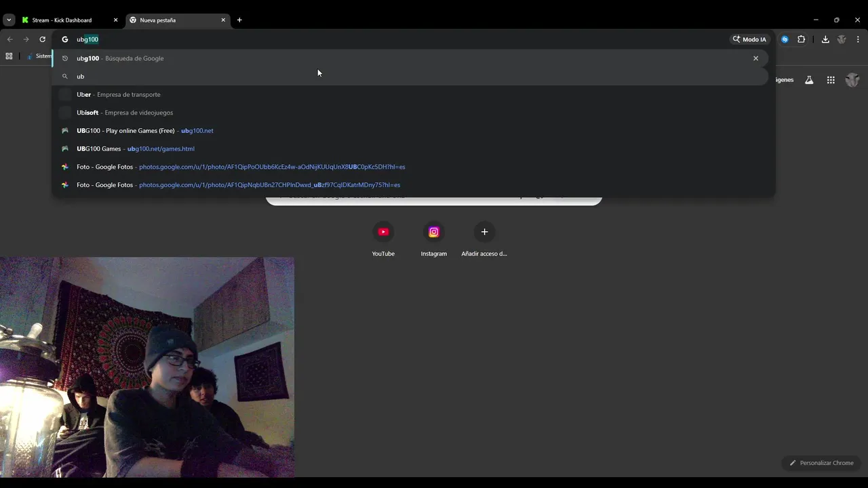Open the Google apps grid icon

831,80
